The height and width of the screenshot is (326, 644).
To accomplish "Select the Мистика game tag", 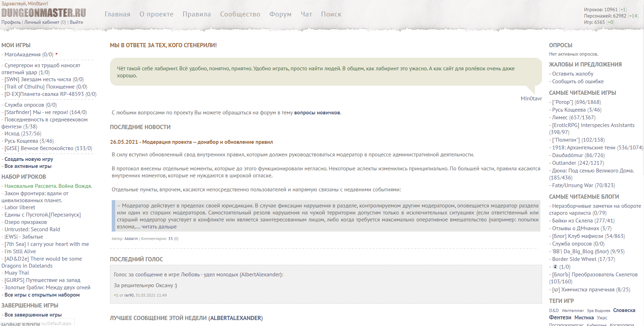I will (584, 318).
